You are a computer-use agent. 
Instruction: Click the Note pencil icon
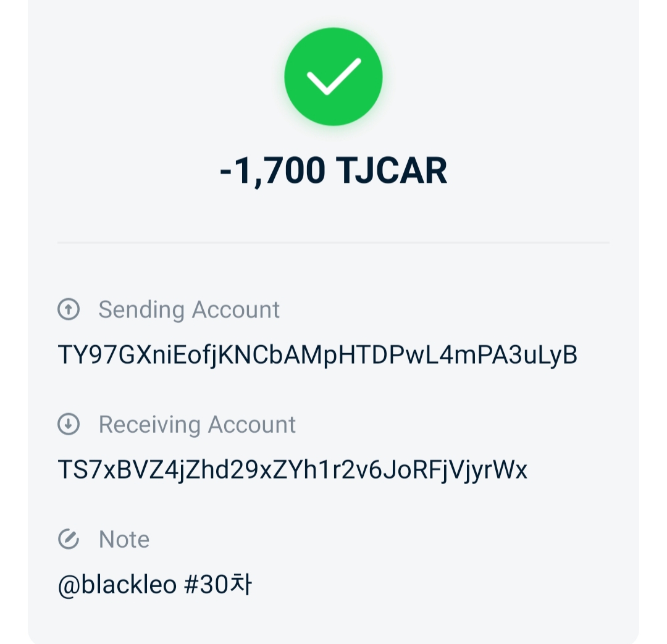(69, 539)
